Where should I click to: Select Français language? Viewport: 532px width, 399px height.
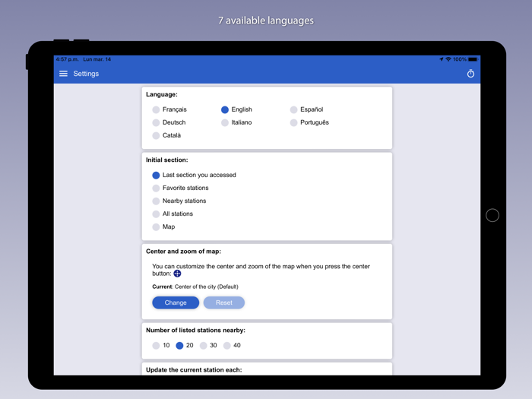(x=169, y=109)
